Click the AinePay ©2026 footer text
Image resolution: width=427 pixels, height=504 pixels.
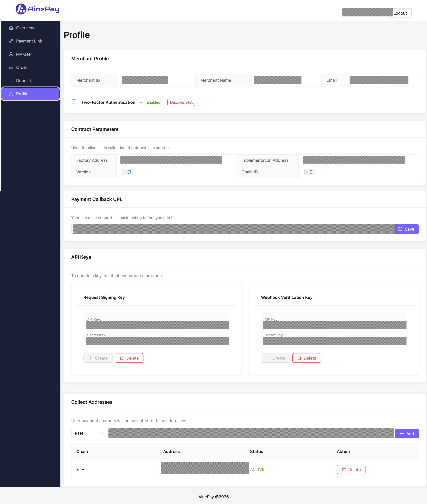(x=213, y=497)
